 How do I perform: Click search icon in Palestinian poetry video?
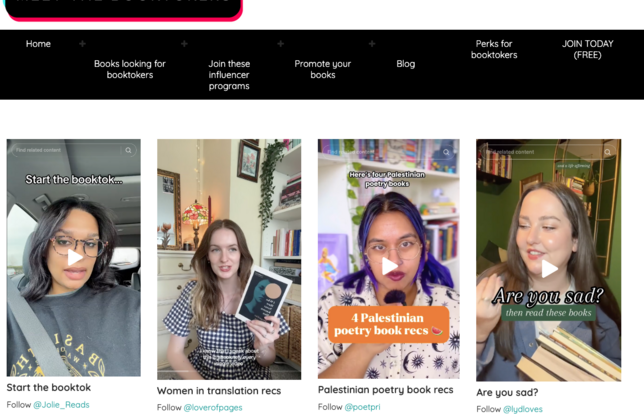click(x=447, y=152)
